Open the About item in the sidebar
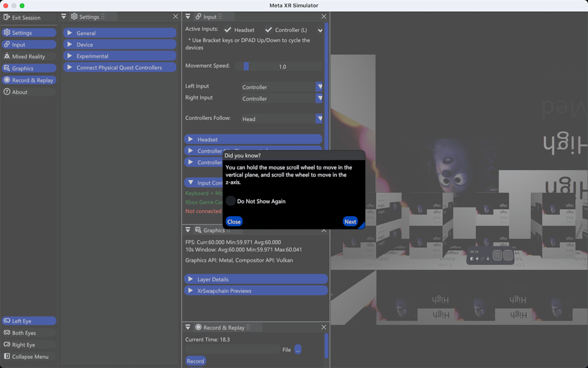 pos(28,92)
